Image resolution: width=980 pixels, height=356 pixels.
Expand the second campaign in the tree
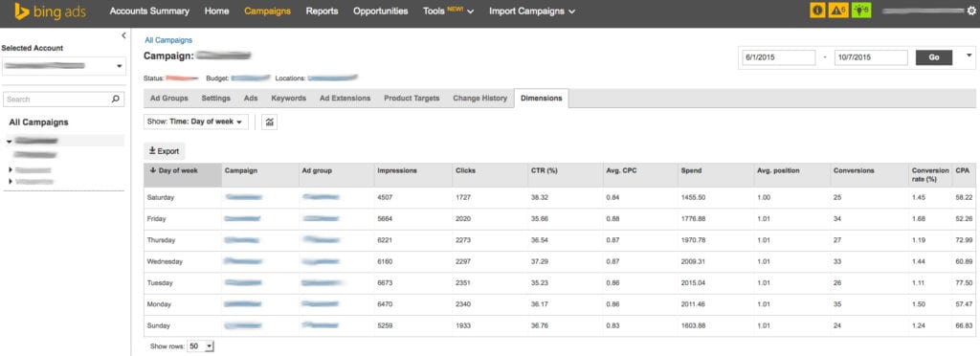[x=10, y=170]
